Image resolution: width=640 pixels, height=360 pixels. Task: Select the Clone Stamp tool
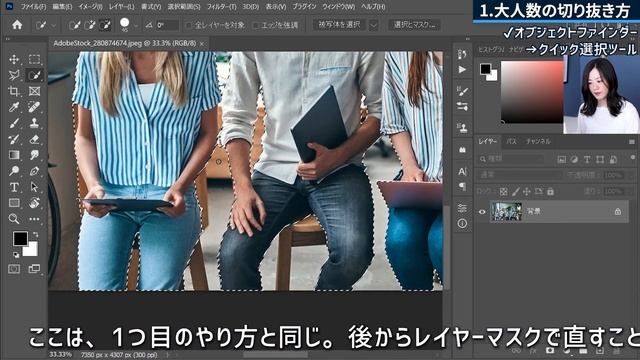34,123
